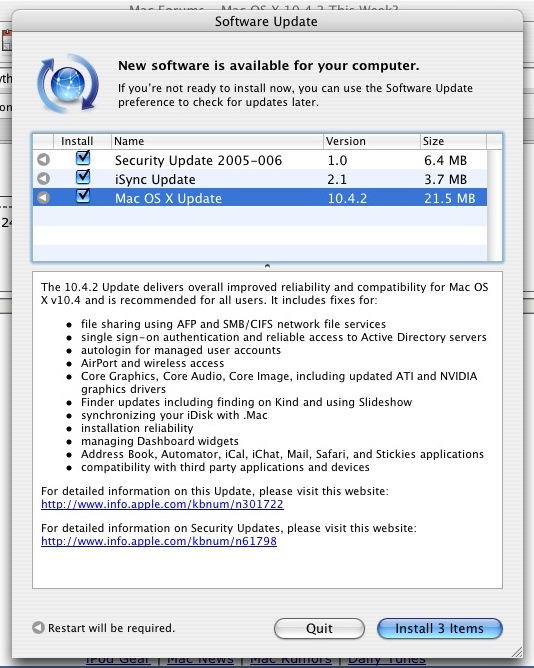Image resolution: width=534 pixels, height=668 pixels.
Task: Click 'synchronizing your iDisk with .Mac' text
Action: coord(174,415)
